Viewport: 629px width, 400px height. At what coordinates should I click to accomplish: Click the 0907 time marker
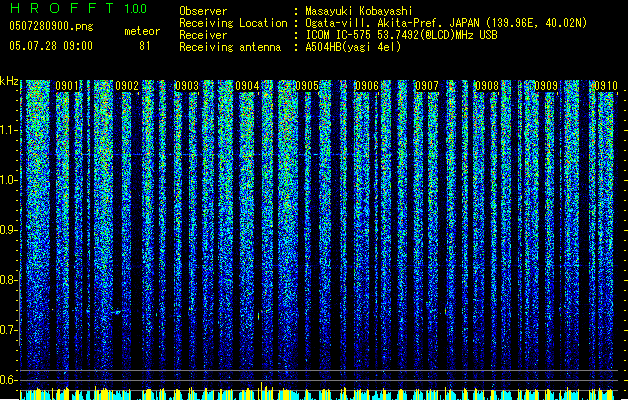pos(427,86)
